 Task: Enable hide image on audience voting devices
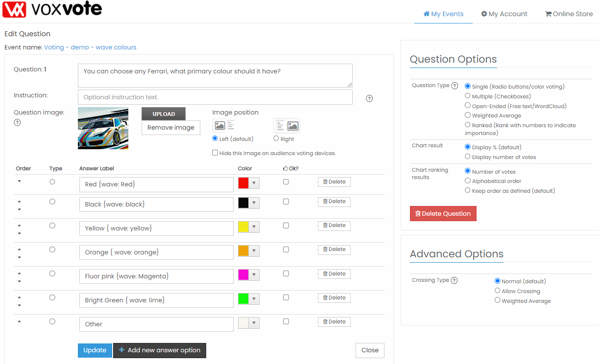(215, 153)
